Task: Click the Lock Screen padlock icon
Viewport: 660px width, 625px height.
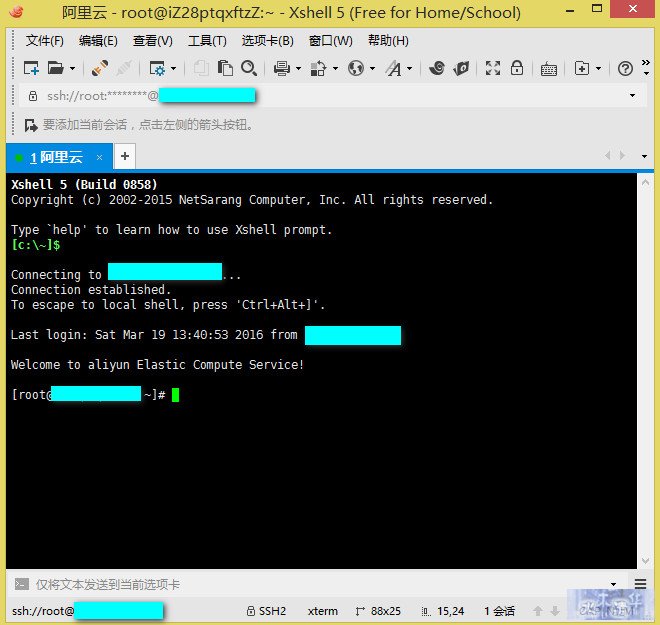Action: point(517,68)
